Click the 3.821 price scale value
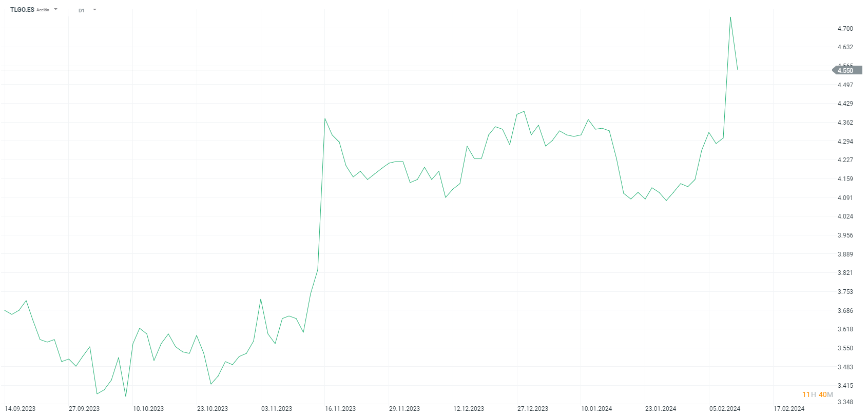Screen dimensions: 868x417 [845, 273]
